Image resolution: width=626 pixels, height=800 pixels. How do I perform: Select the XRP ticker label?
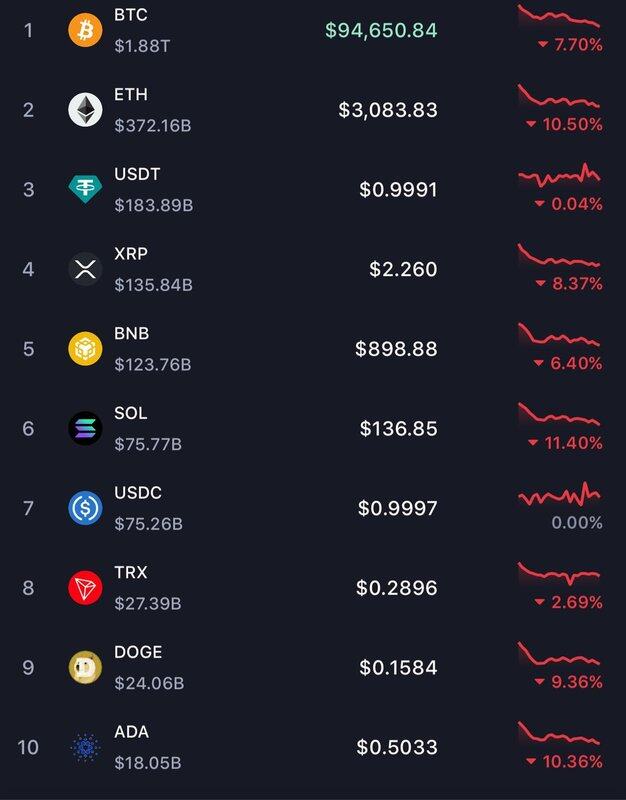(x=131, y=254)
